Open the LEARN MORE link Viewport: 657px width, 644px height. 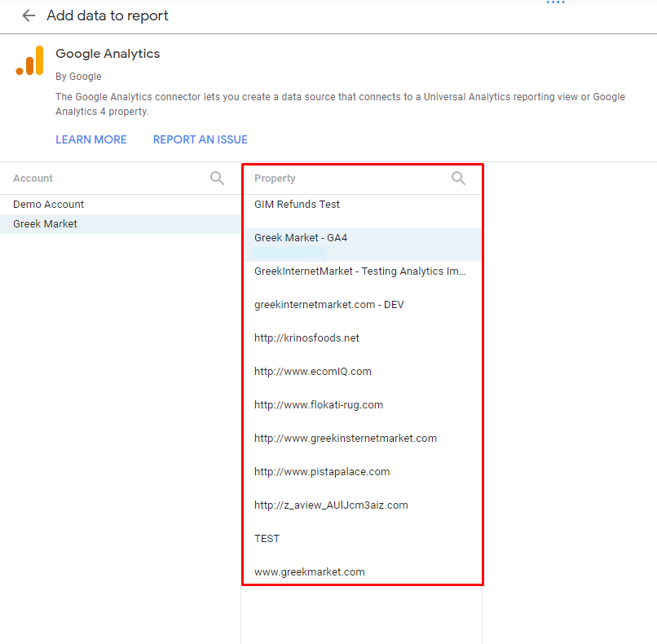tap(91, 139)
